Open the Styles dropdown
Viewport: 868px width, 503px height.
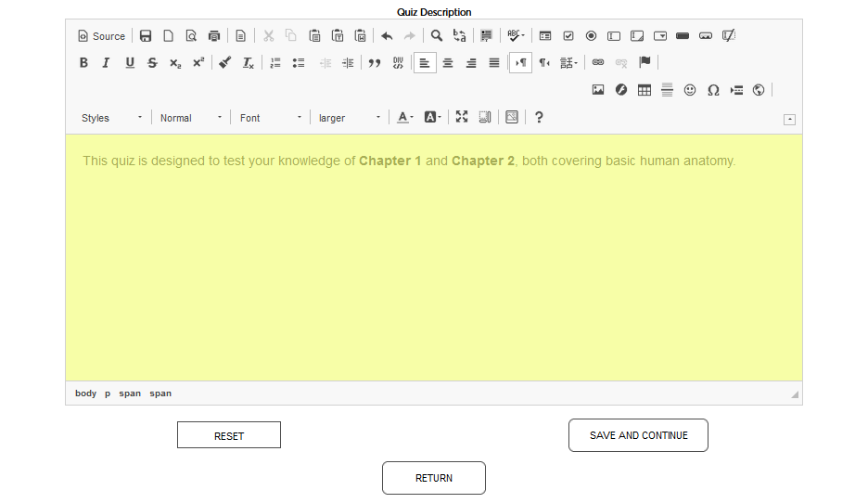tap(112, 118)
